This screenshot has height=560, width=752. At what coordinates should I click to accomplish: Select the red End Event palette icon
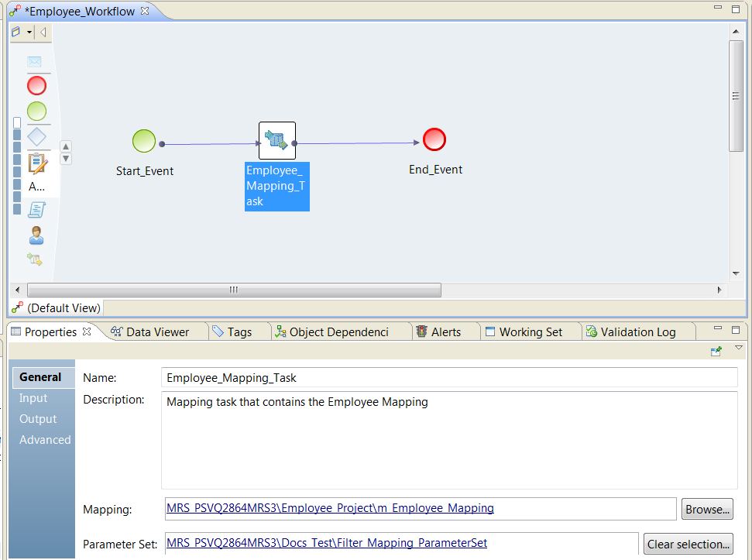point(36,85)
